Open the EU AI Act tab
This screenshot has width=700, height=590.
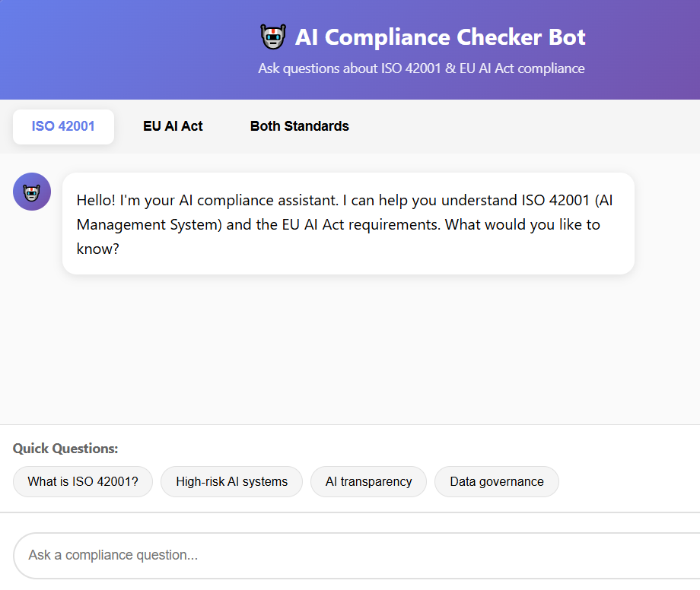173,126
